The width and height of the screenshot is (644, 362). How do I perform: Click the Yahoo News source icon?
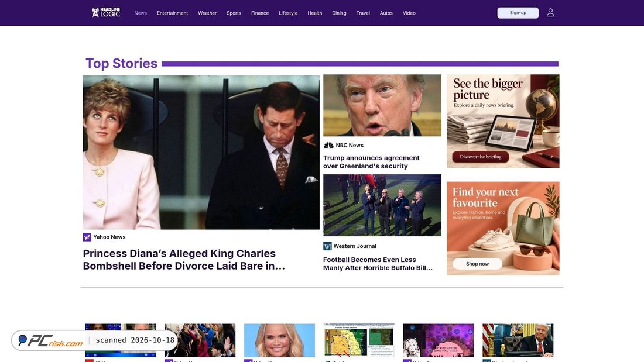click(x=87, y=237)
